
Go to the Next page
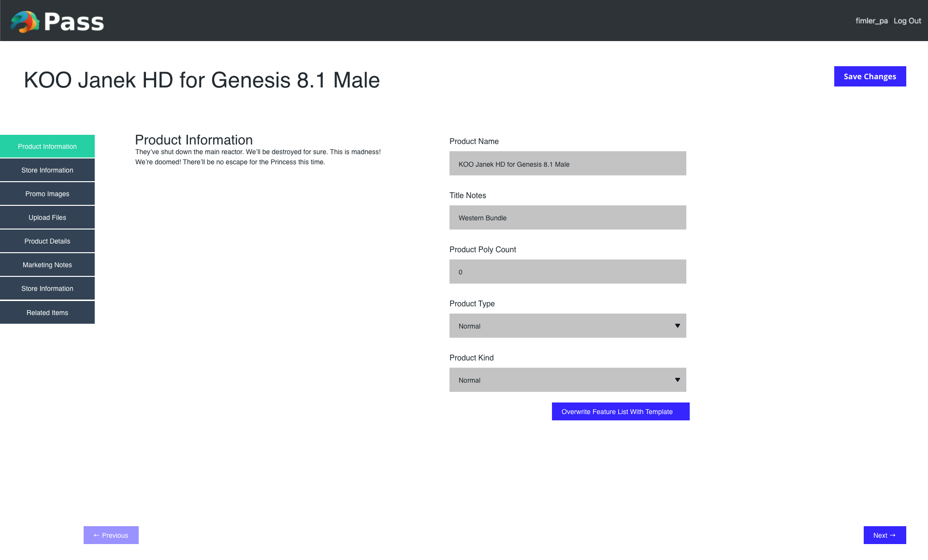click(x=884, y=535)
